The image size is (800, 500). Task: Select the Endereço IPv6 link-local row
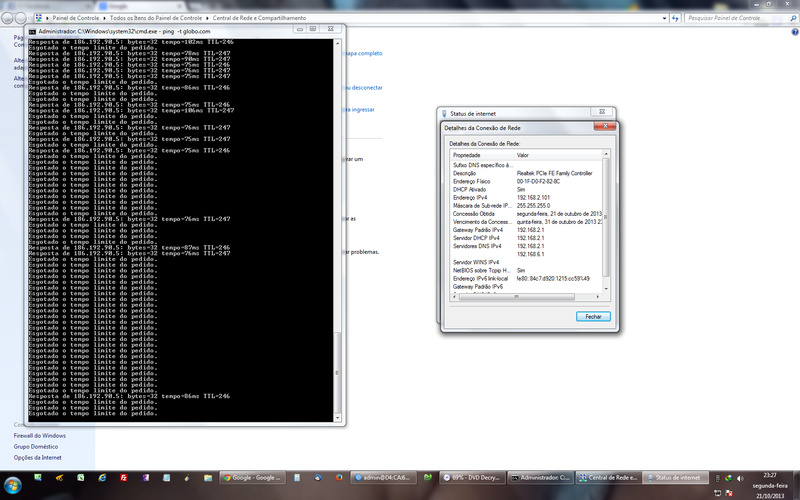526,279
